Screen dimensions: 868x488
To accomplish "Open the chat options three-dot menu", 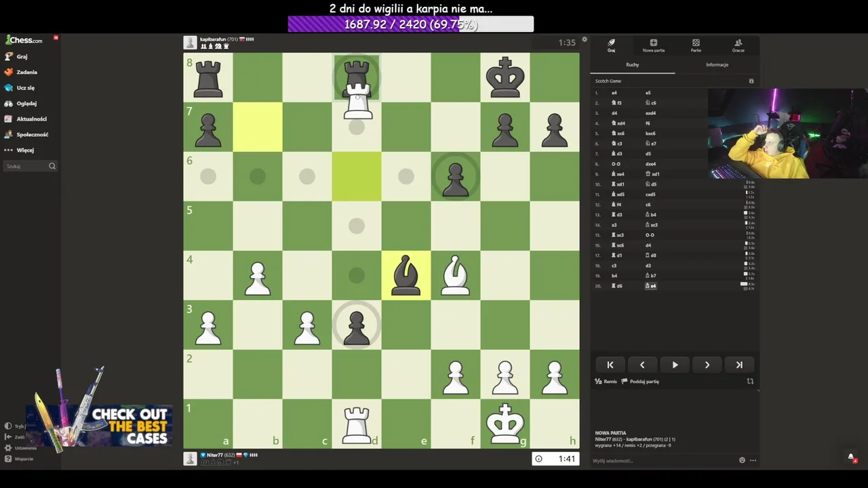I will [753, 460].
